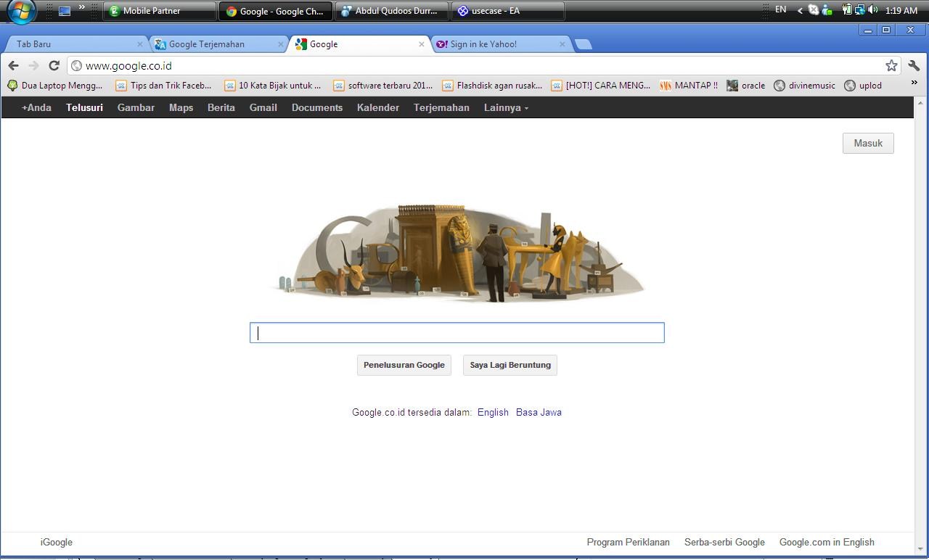Click the Google - Google Ch... taskbar button
This screenshot has height=560, width=929.
pos(276,11)
